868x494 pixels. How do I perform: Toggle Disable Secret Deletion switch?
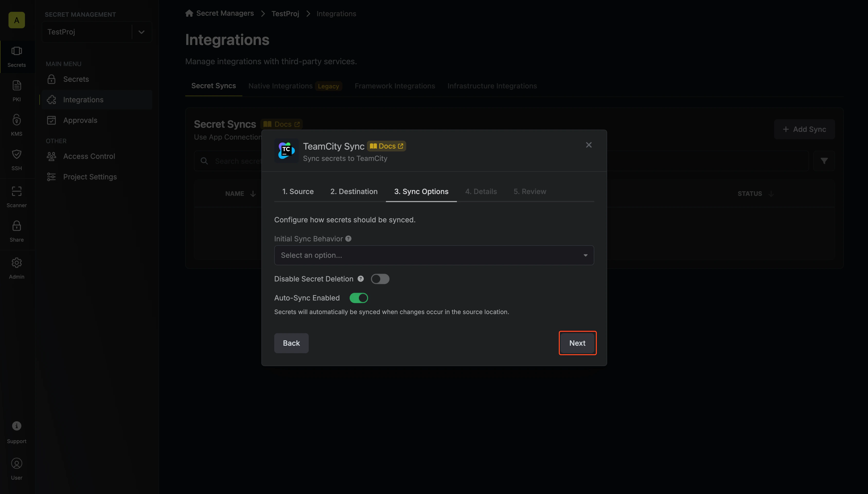[x=380, y=279]
